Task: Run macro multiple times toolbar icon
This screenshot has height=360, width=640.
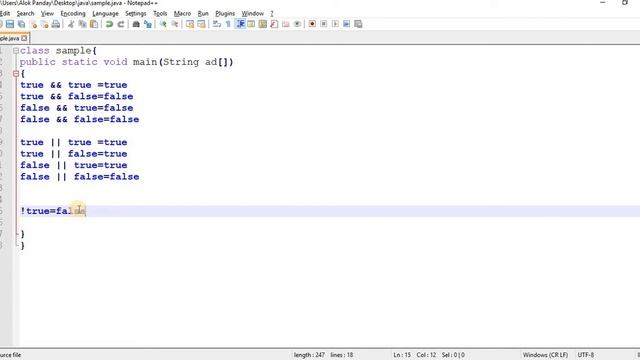Action: (347, 24)
